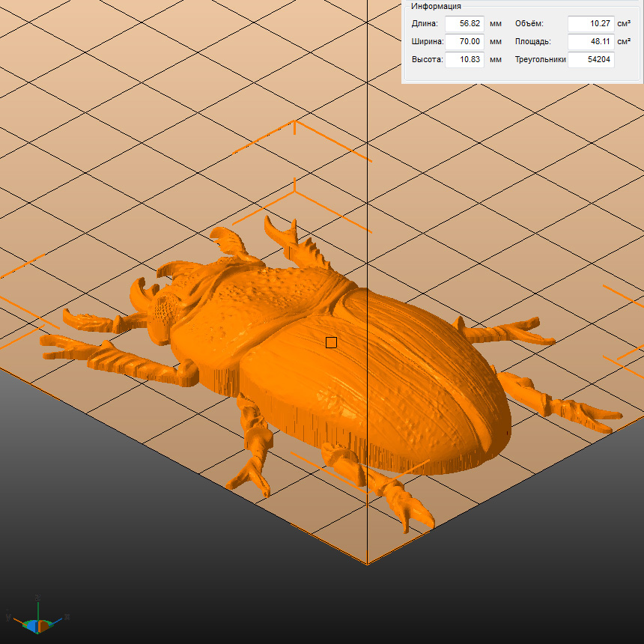Screen dimensions: 644x644
Task: Click the axis orientation gizmo
Action: click(x=37, y=619)
